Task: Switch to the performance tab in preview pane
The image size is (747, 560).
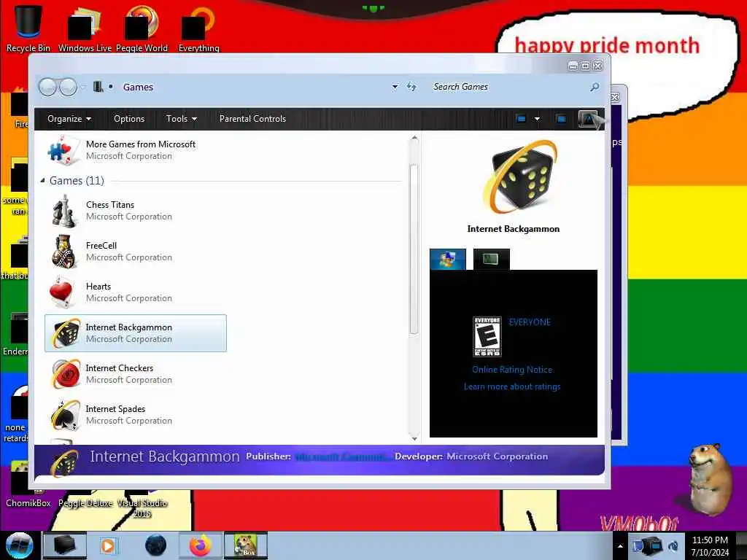Action: (491, 259)
